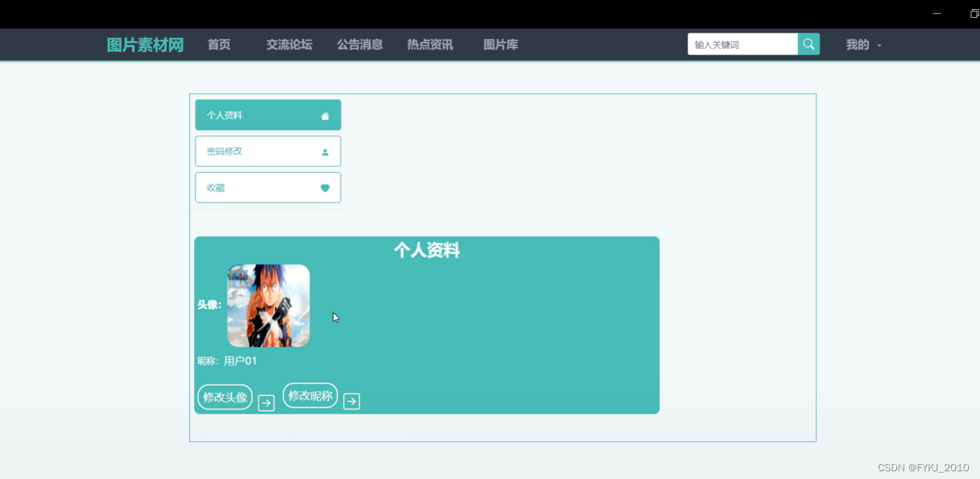Minimize the window using the title bar
Screen dimensions: 980x479
(x=937, y=13)
